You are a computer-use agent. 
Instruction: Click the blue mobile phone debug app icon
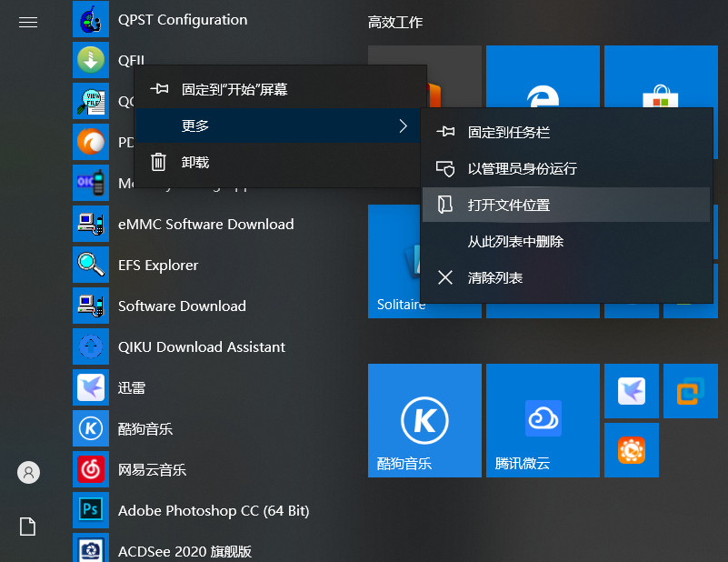coord(91,183)
